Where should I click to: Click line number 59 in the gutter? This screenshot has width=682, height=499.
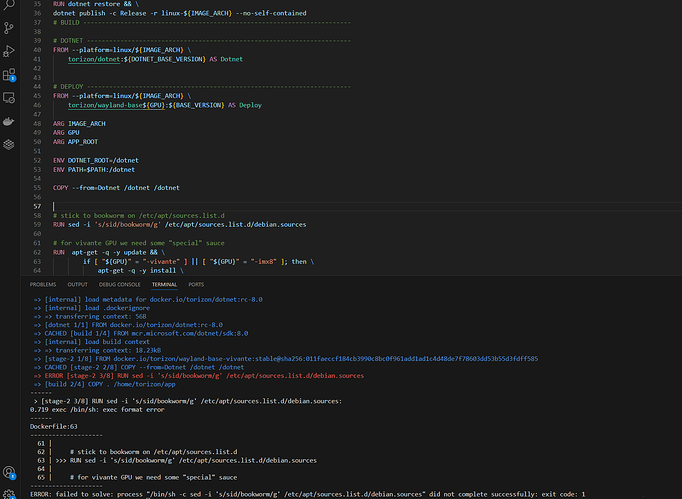[37, 224]
